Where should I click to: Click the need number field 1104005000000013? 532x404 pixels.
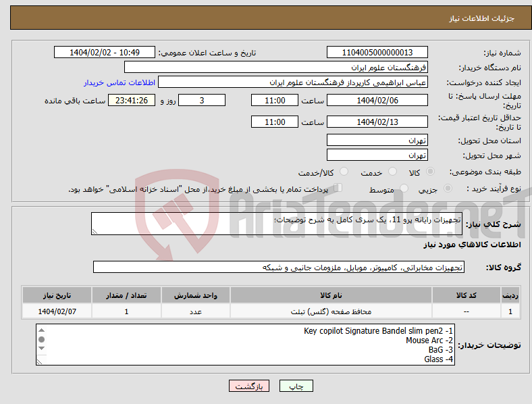(x=377, y=52)
